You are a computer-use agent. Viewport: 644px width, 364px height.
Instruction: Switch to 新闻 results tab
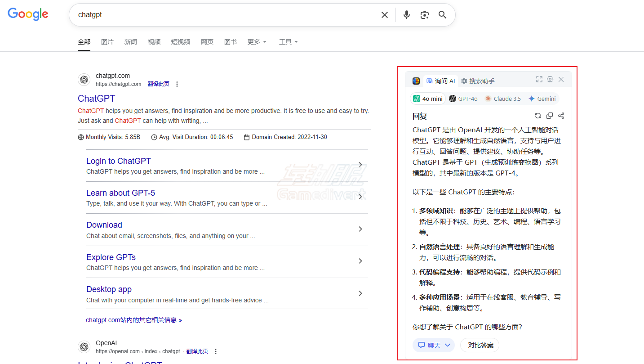(131, 42)
